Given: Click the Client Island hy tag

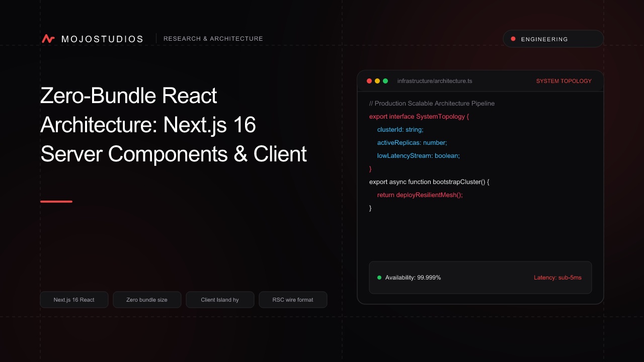Looking at the screenshot, I should tap(220, 300).
